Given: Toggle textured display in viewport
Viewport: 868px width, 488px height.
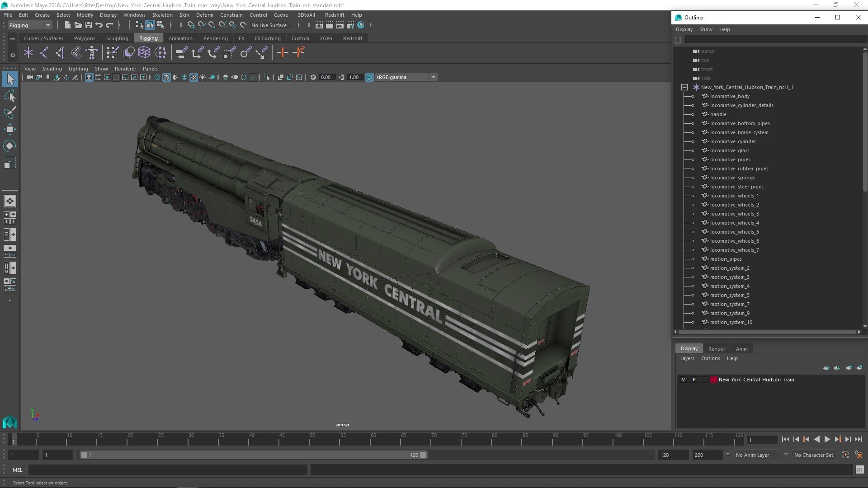Looking at the screenshot, I should [x=193, y=77].
